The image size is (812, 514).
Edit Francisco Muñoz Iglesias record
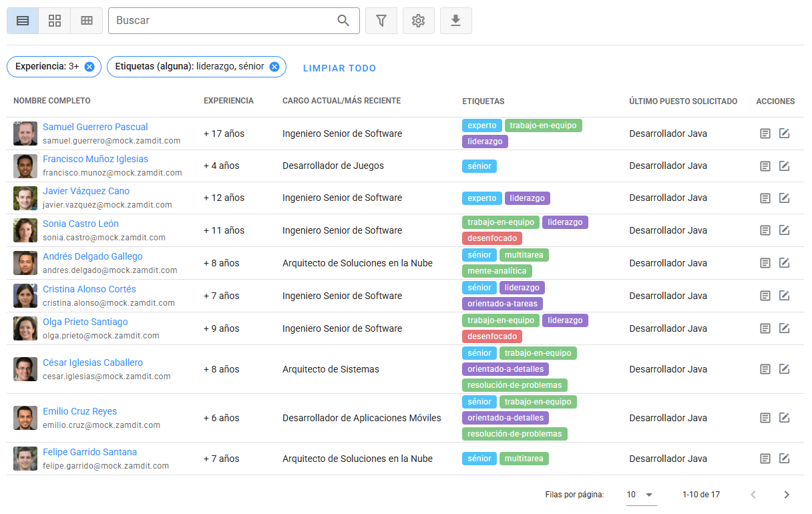(784, 165)
